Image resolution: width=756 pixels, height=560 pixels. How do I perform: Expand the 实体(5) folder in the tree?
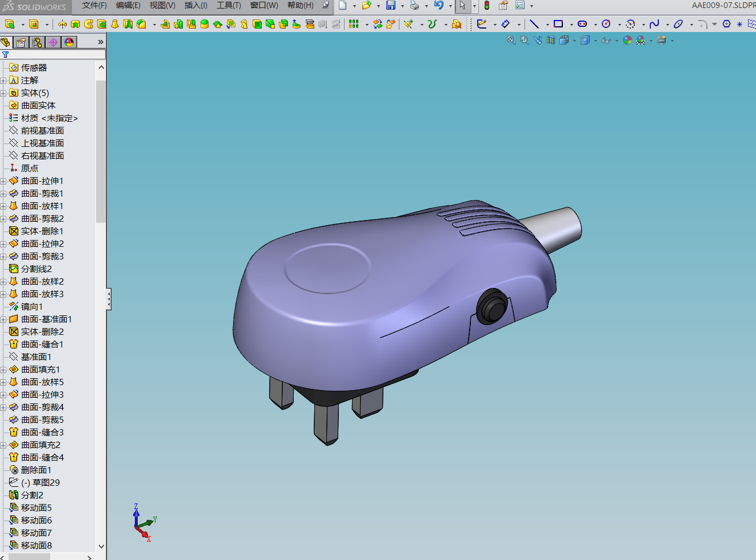(x=3, y=93)
